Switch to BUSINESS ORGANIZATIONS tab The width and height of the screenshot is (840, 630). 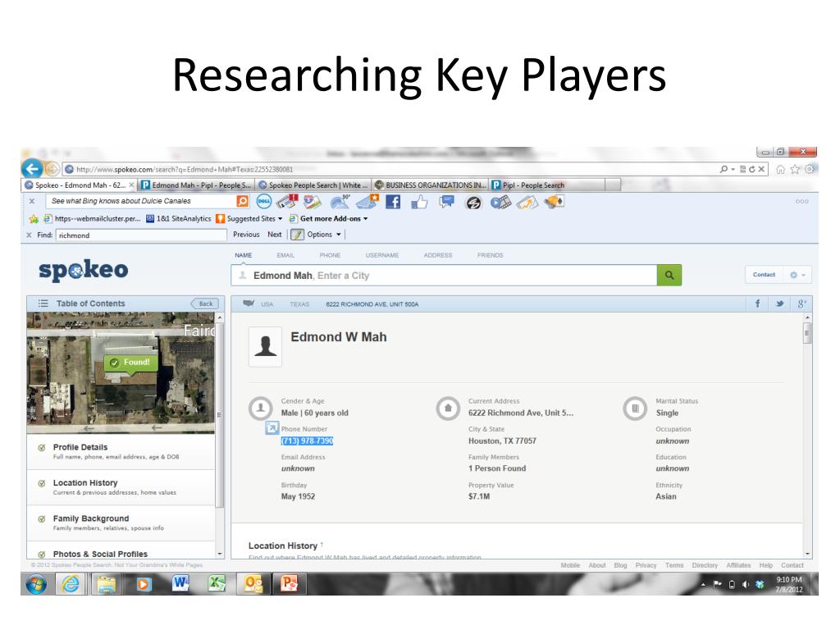click(430, 185)
